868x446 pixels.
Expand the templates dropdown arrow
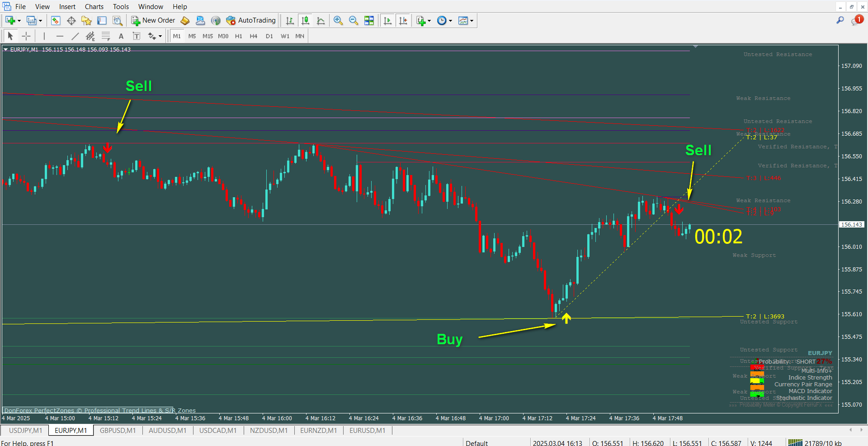tap(472, 21)
